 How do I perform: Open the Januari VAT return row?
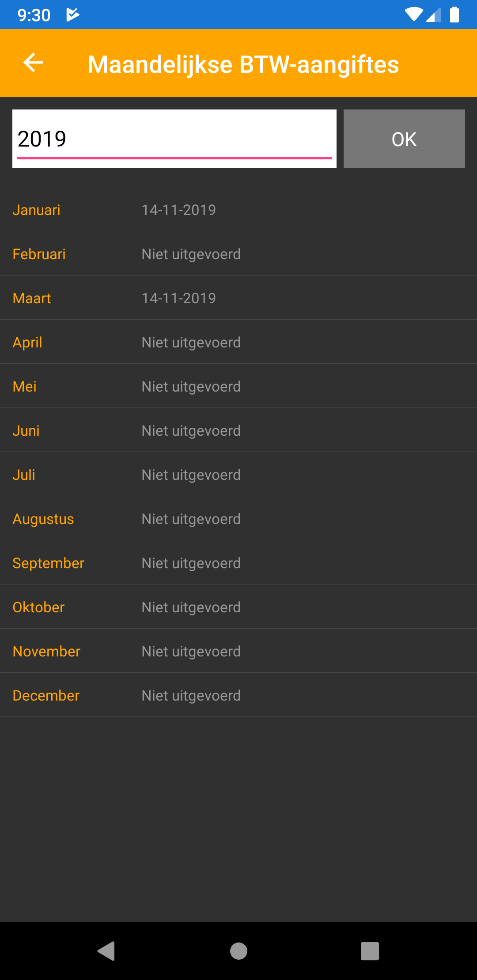coord(238,210)
